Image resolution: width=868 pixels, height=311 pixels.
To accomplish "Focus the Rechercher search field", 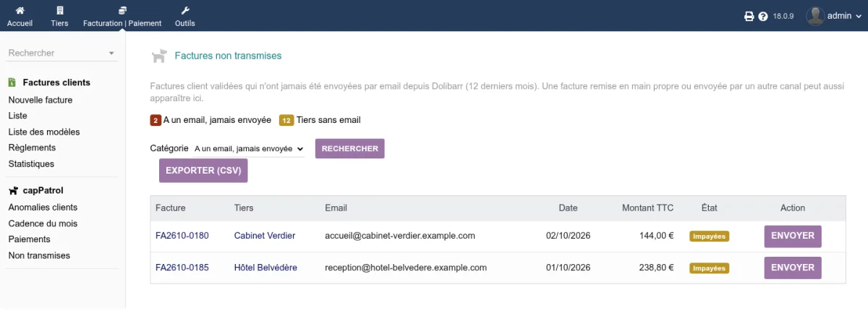I will [61, 53].
